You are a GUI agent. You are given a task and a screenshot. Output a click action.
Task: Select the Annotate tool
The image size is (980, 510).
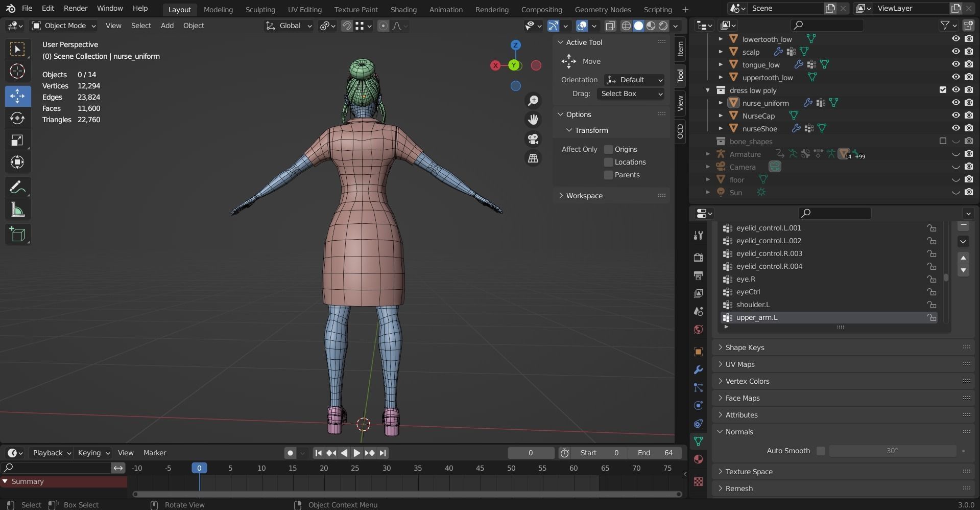(17, 188)
